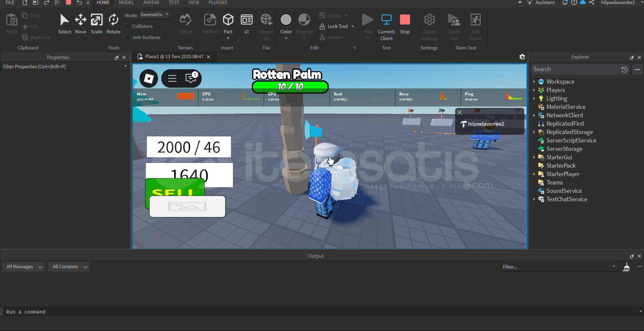Enable the Collisions checkbox

coord(128,26)
